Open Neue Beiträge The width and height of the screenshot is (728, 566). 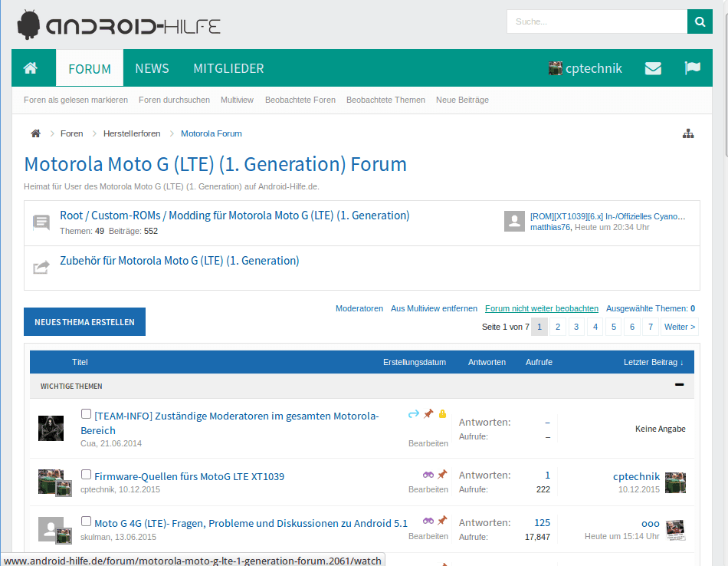pos(462,100)
